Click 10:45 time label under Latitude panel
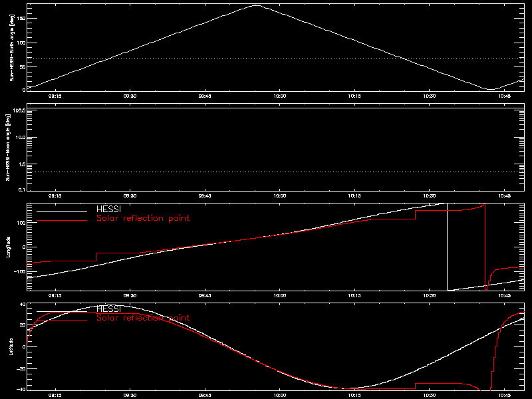The height and width of the screenshot is (399, 532). pyautogui.click(x=505, y=395)
